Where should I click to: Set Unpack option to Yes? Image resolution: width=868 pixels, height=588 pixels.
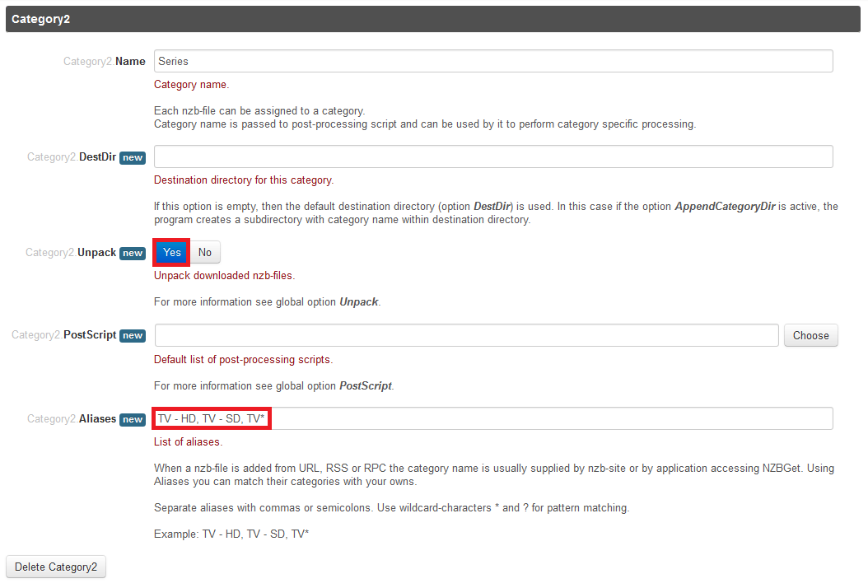point(171,252)
